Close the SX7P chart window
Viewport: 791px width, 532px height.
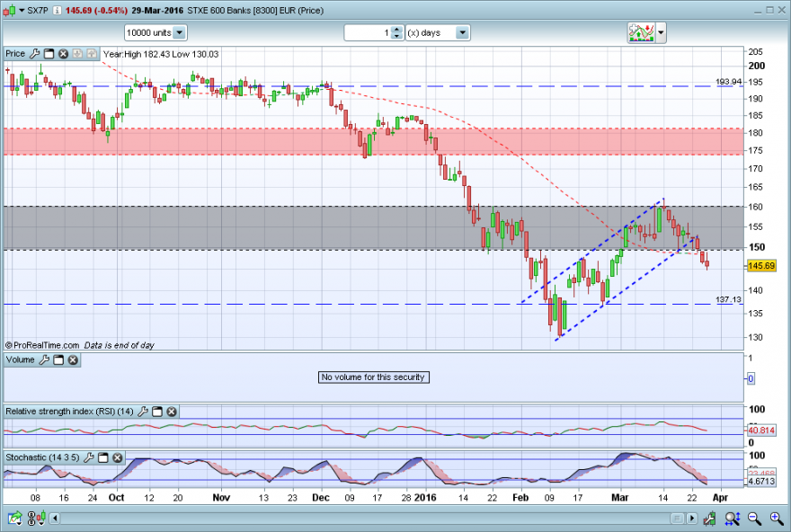(x=781, y=11)
